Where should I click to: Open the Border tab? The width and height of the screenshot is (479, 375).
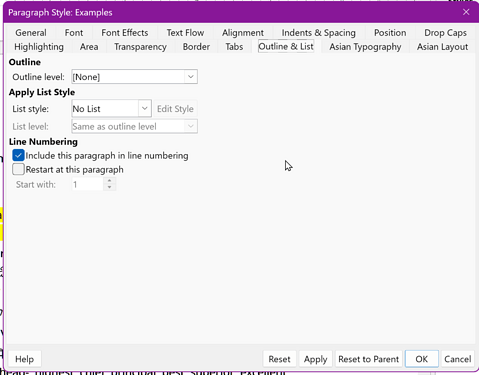[196, 47]
